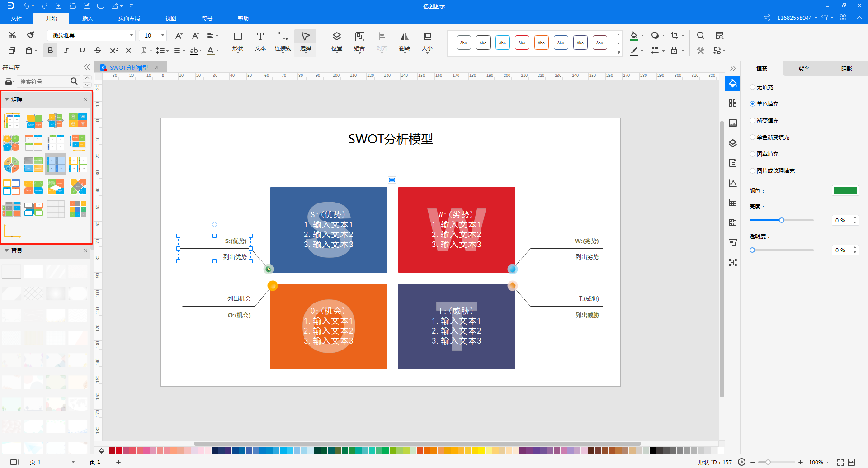Viewport: 868px width, 468px height.
Task: Toggle underline formatting
Action: coord(82,51)
